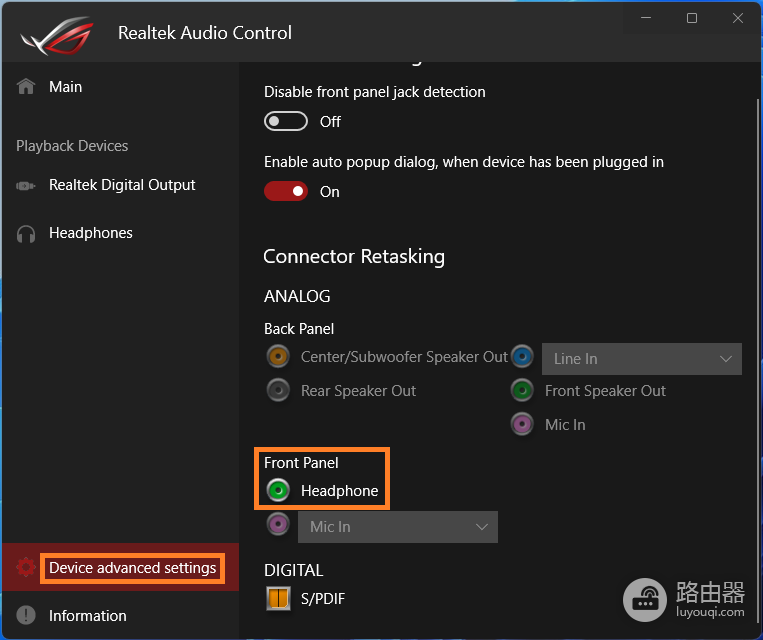Viewport: 763px width, 640px height.
Task: Select the green Front Speaker Out jack
Action: point(522,390)
